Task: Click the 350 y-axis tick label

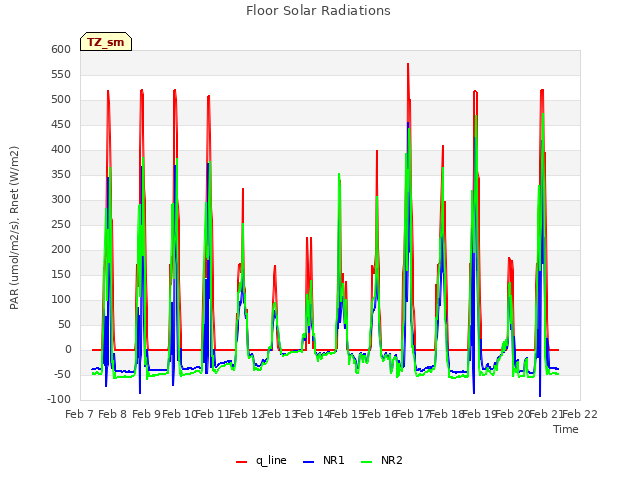Action: (x=61, y=174)
